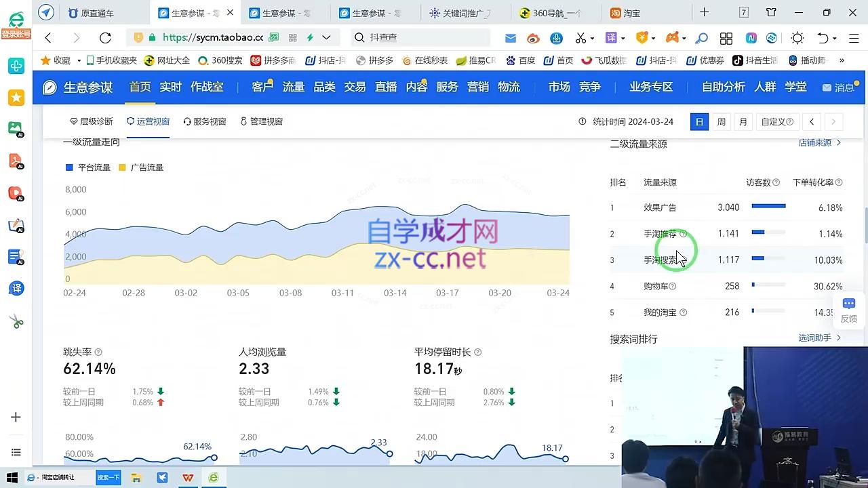Expand address bar dropdown arrow
This screenshot has width=868, height=488.
326,38
